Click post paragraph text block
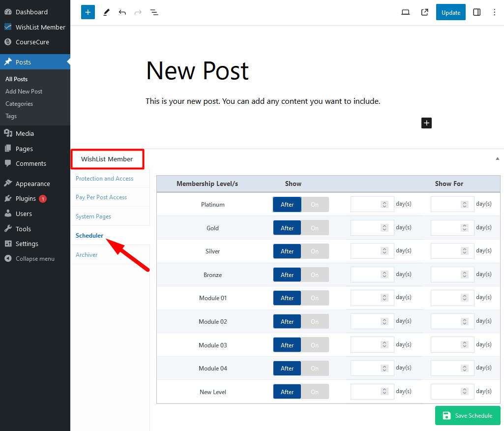The image size is (504, 431). [263, 101]
